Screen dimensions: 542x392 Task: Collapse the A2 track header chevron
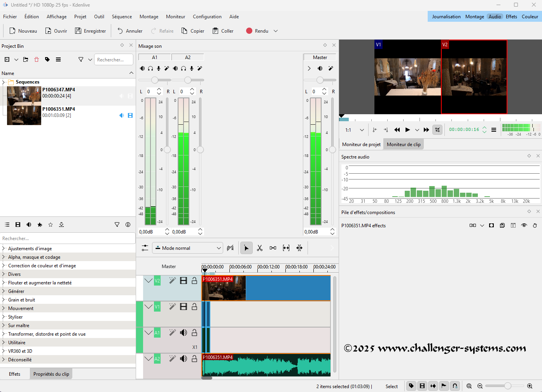[149, 359]
